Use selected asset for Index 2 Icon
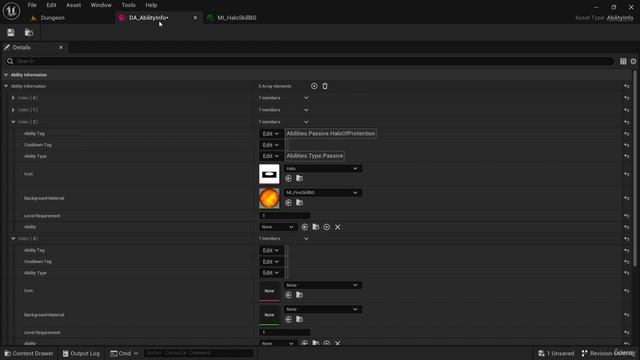This screenshot has height=360, width=640. (289, 178)
